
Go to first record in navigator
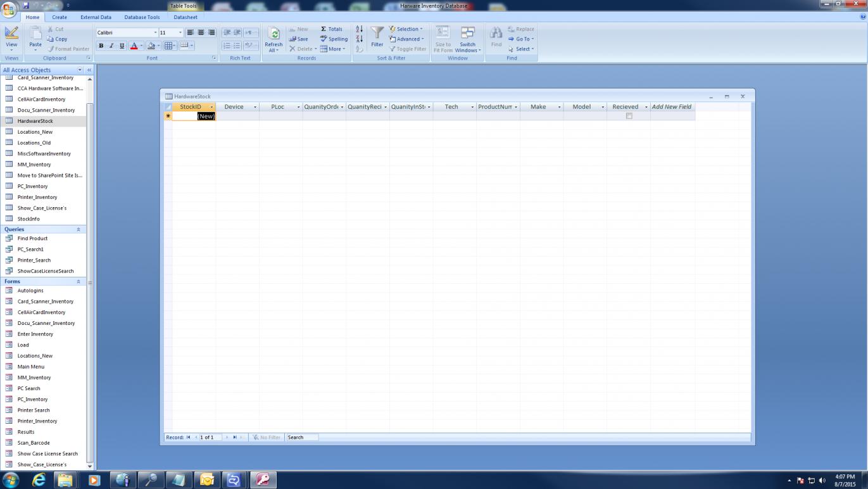pyautogui.click(x=189, y=437)
